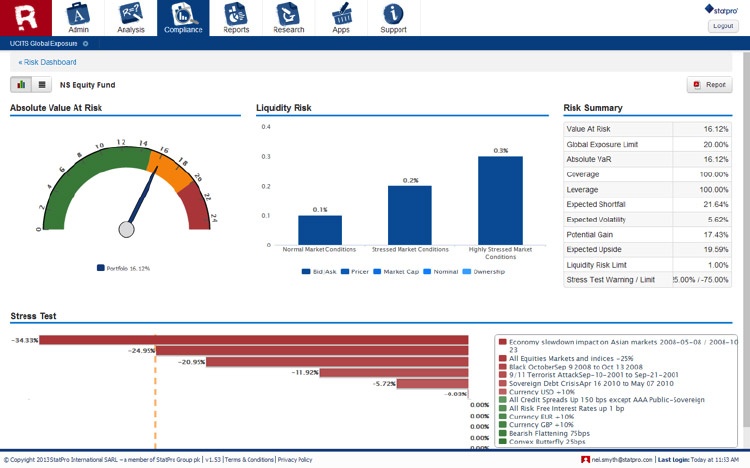750x468 pixels.
Task: Switch to list view toggle
Action: [41, 85]
